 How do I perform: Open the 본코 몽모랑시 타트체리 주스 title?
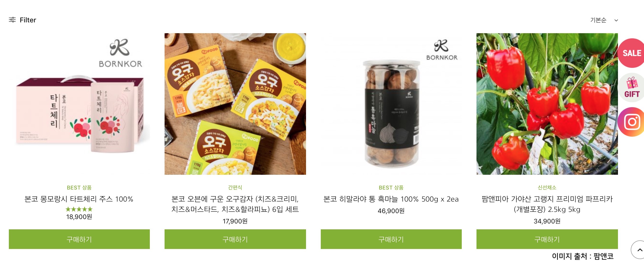coord(79,199)
